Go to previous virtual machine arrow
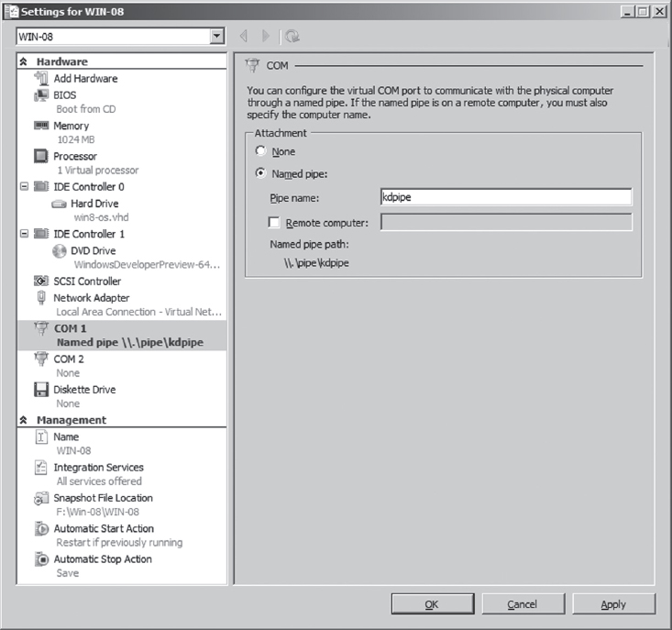Image resolution: width=672 pixels, height=630 pixels. pos(244,36)
